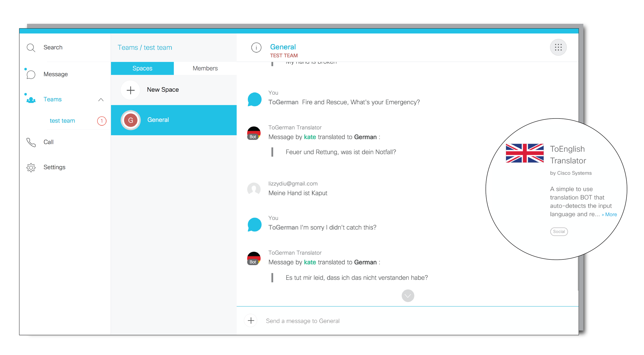Jump to latest messages down arrow
Image resolution: width=644 pixels, height=355 pixels.
click(408, 296)
